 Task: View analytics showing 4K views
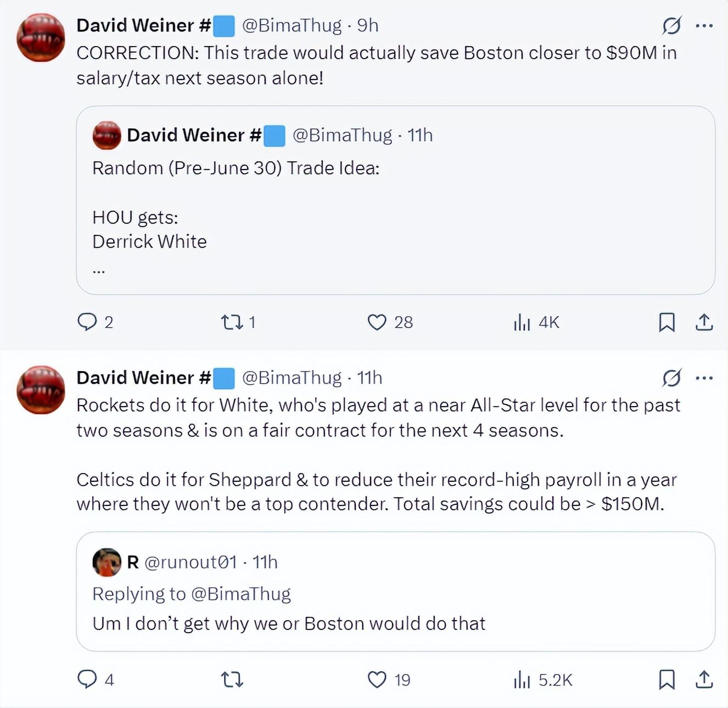pos(522,322)
